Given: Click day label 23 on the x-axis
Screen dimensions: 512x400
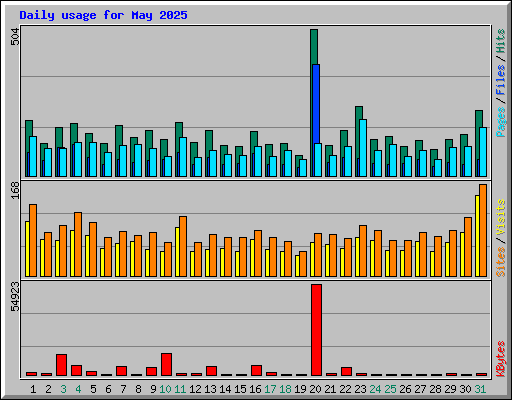Looking at the screenshot, I should pyautogui.click(x=360, y=389).
